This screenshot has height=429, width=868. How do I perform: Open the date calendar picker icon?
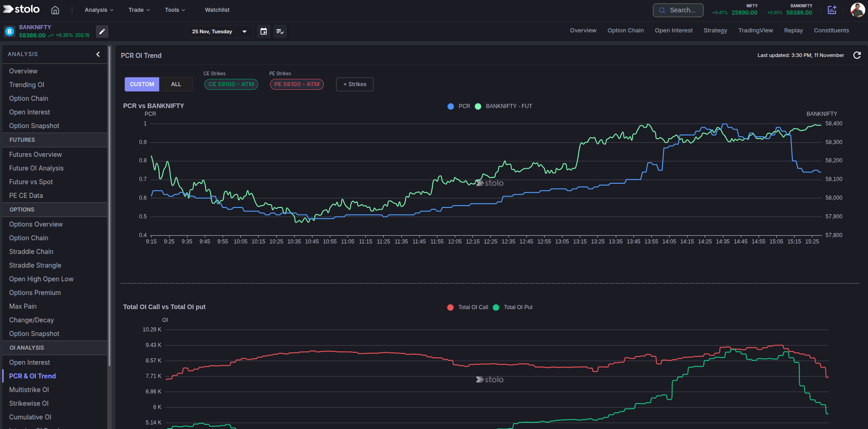pos(264,31)
